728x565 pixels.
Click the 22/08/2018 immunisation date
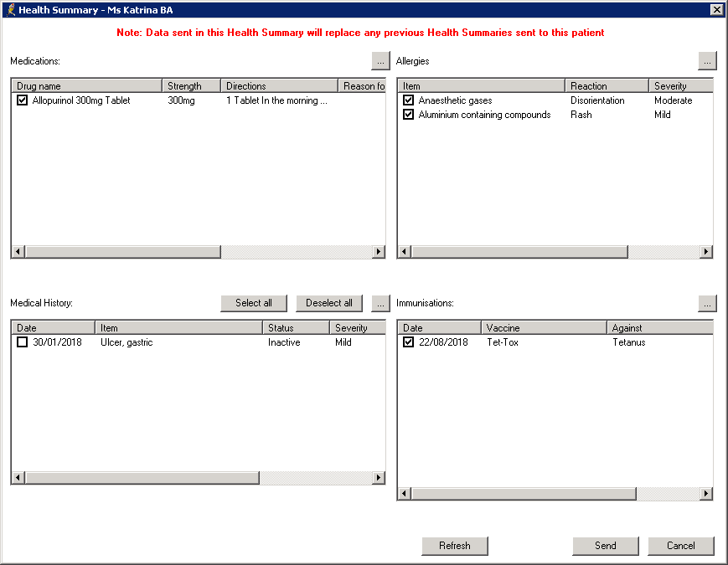443,342
